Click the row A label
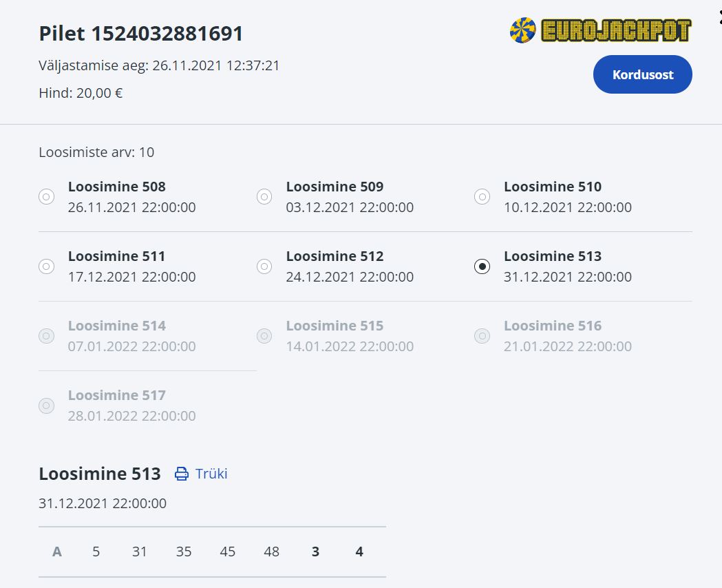722x588 pixels. (57, 552)
